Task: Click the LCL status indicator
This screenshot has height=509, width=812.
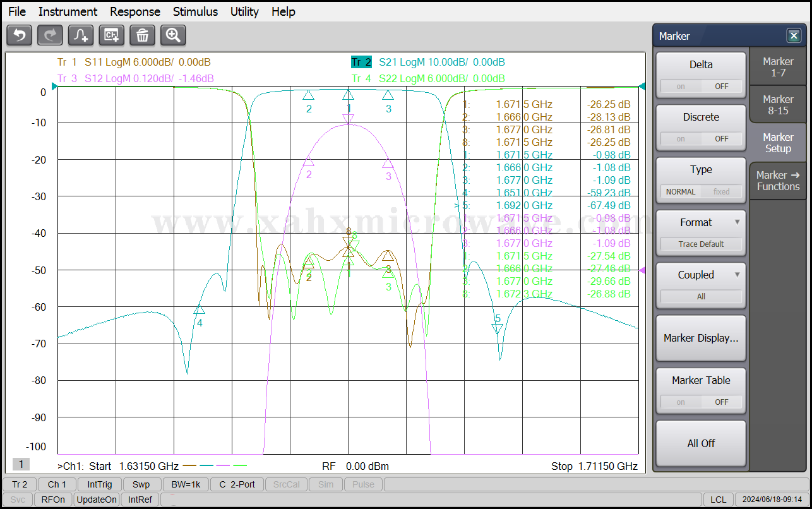Action: 718,500
